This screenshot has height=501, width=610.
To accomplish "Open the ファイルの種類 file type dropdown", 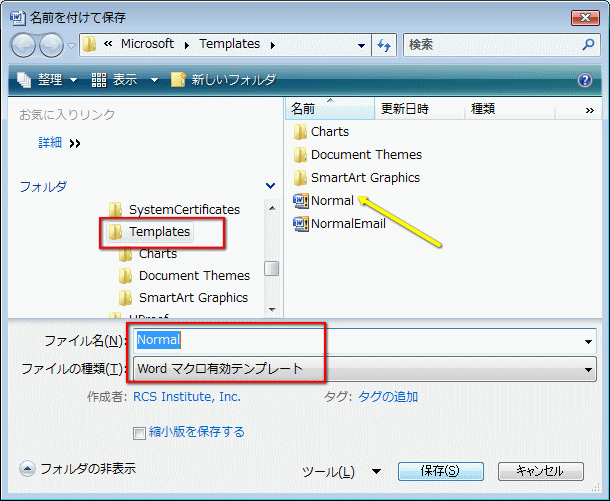I will [365, 369].
